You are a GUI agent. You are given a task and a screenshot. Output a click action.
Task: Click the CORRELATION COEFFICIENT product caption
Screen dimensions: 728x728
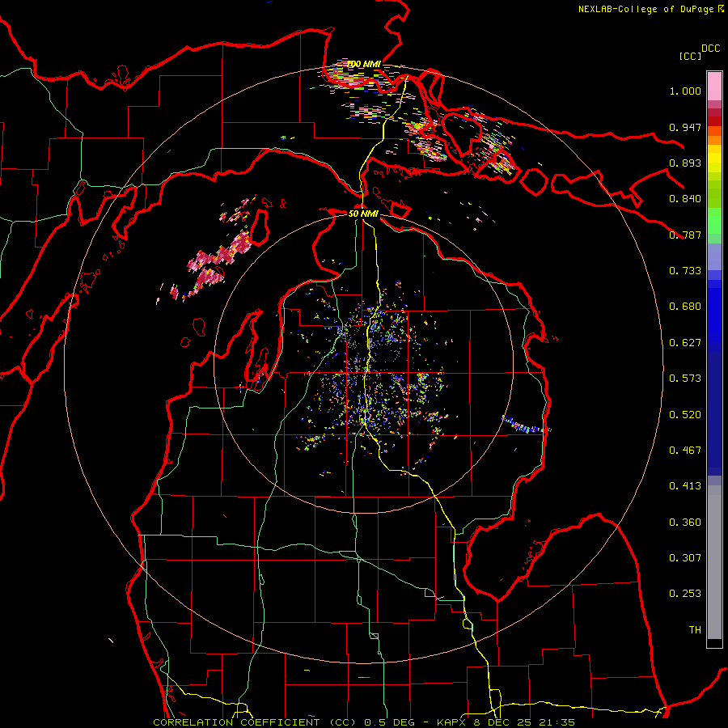point(255,722)
